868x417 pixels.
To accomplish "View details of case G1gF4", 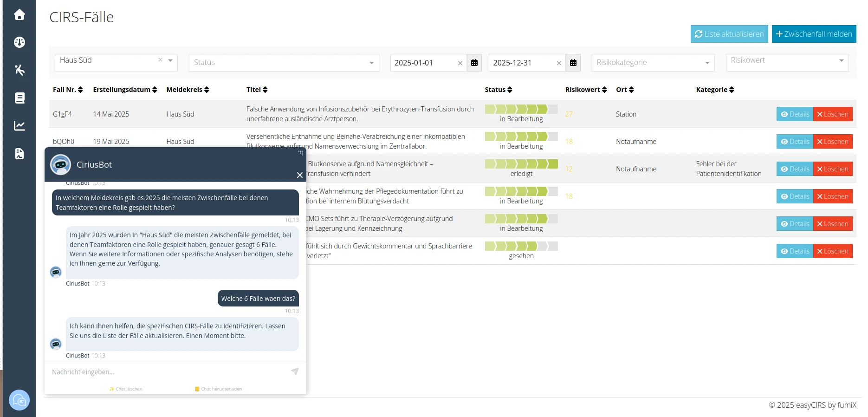I will [795, 114].
